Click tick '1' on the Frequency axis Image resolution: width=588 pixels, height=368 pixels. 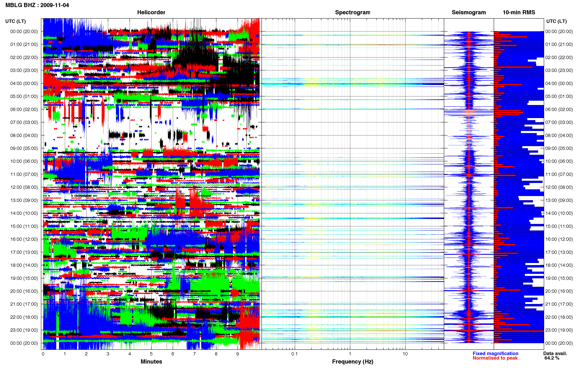click(350, 354)
